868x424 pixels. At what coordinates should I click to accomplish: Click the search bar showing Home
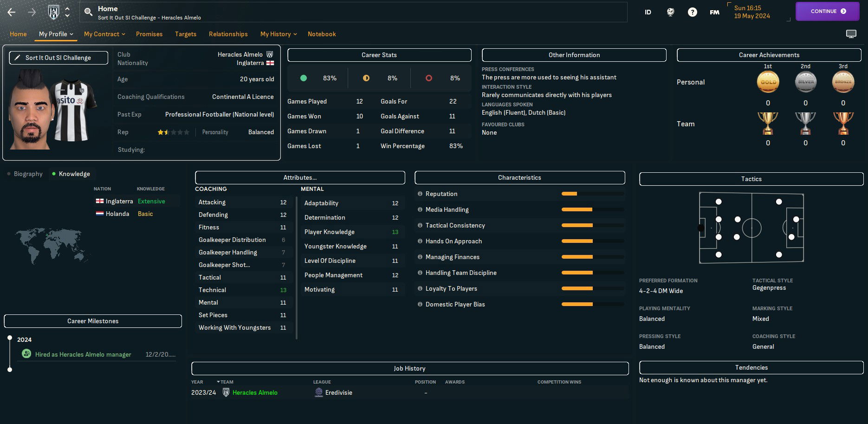pyautogui.click(x=354, y=12)
